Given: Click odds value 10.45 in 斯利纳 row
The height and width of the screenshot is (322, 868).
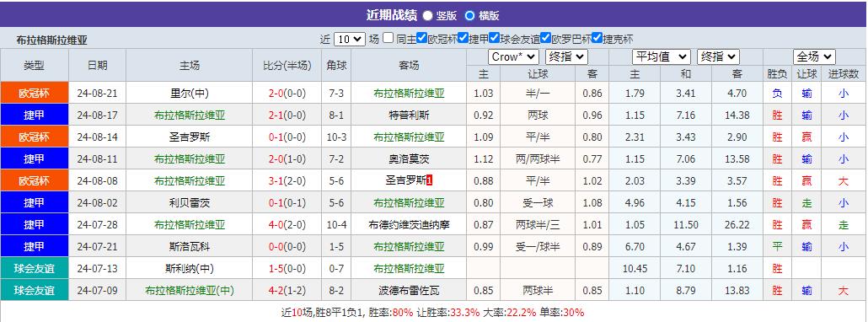Looking at the screenshot, I should tap(635, 269).
